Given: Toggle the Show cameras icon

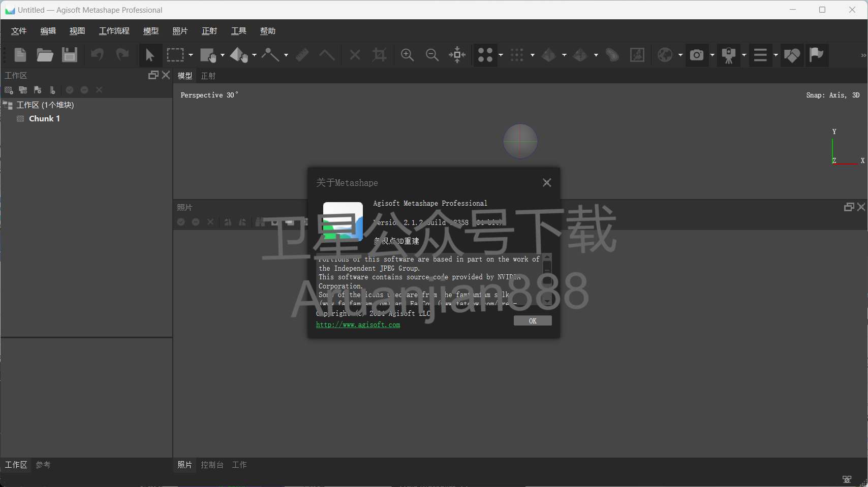Looking at the screenshot, I should tap(697, 55).
